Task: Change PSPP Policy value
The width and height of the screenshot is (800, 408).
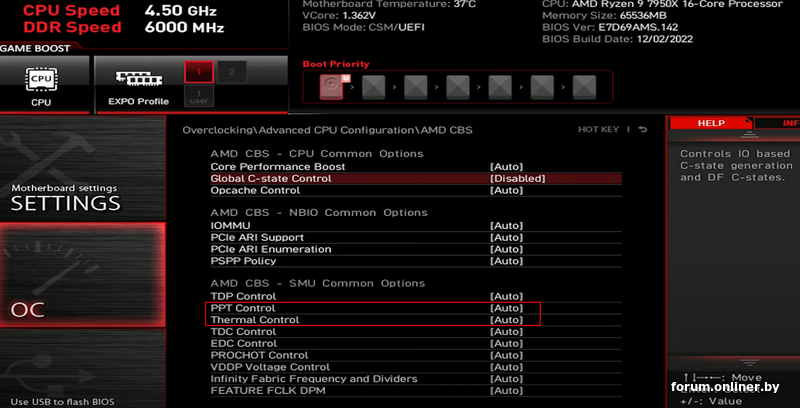Action: coord(507,261)
